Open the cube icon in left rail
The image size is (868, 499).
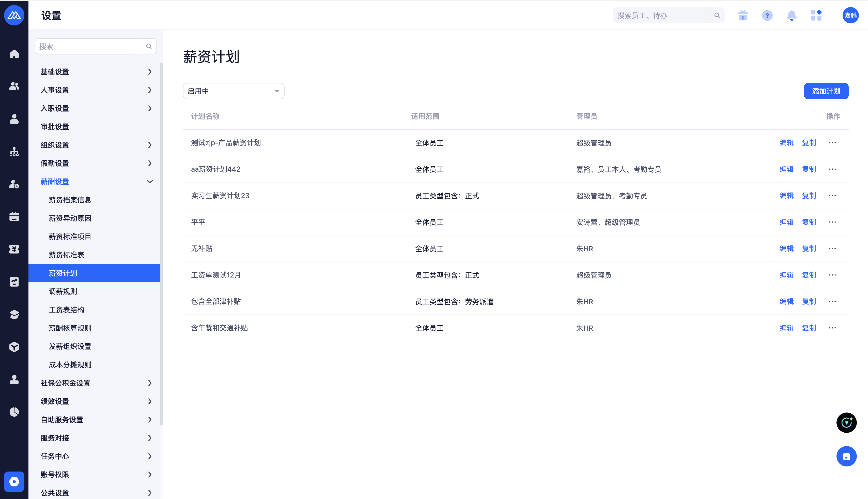coord(14,347)
